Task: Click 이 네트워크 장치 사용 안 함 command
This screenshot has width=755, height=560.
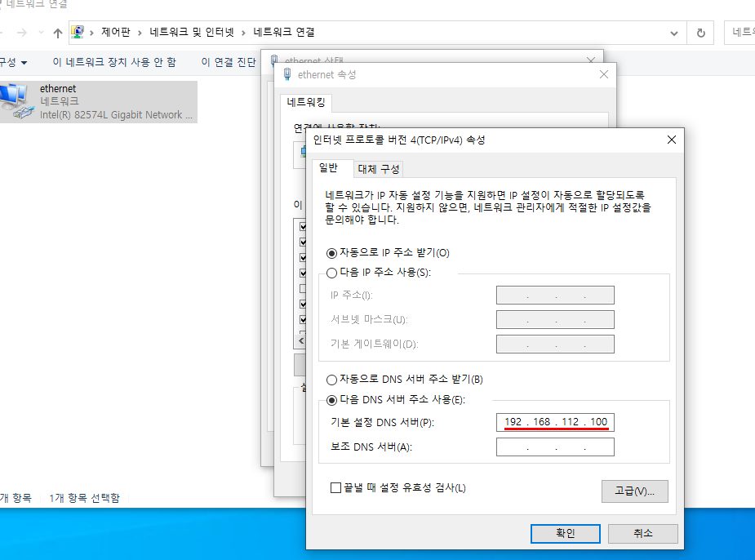Action: point(113,62)
